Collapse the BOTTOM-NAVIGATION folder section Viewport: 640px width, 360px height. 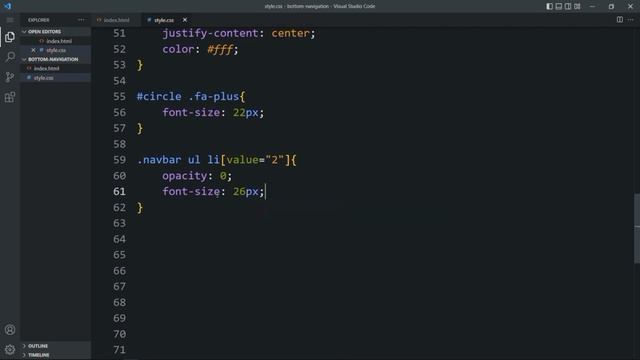coord(56,59)
